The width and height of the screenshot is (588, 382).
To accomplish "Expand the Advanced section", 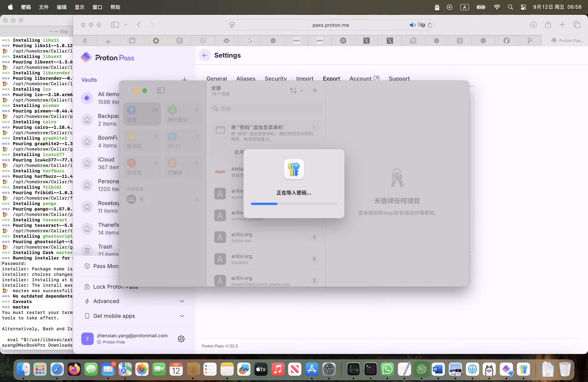I will pyautogui.click(x=134, y=301).
